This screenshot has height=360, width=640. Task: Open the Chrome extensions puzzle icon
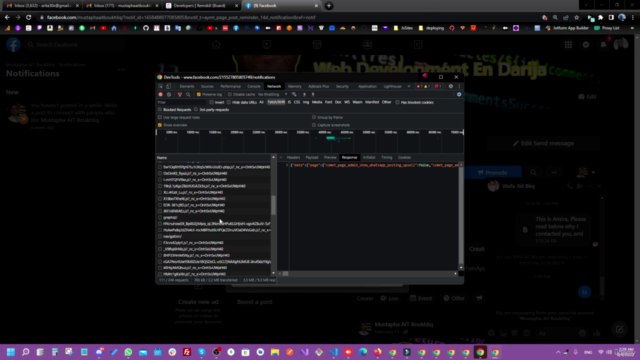click(600, 17)
